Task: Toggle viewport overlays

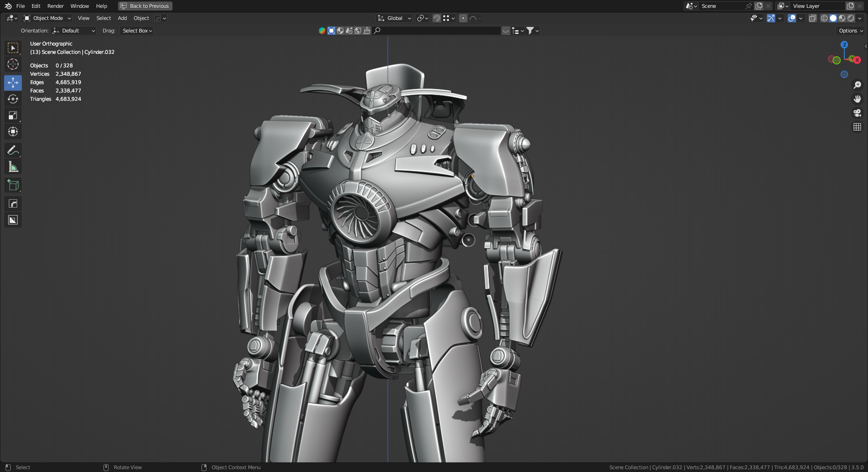Action: pyautogui.click(x=792, y=18)
